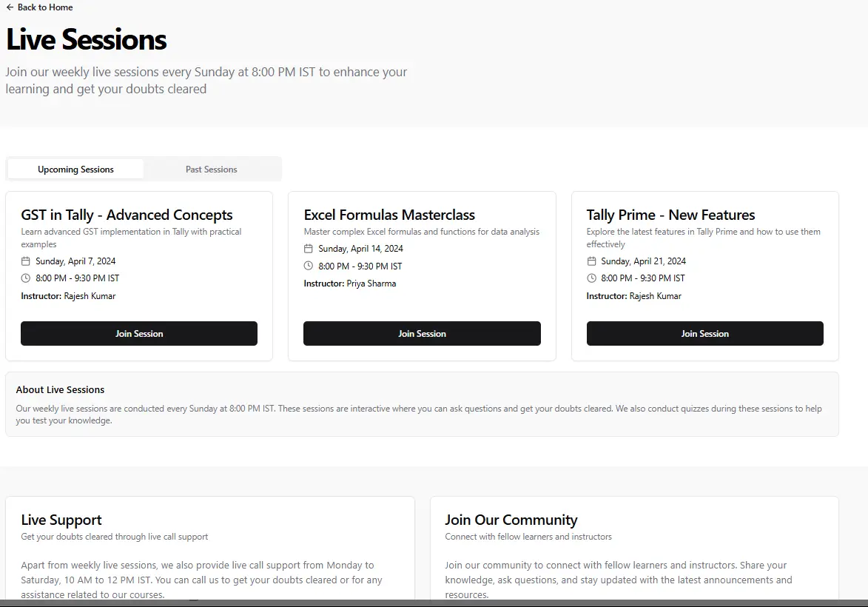Click clock icon in Excel Formulas Masterclass card
Viewport: 868px width, 607px height.
point(309,266)
